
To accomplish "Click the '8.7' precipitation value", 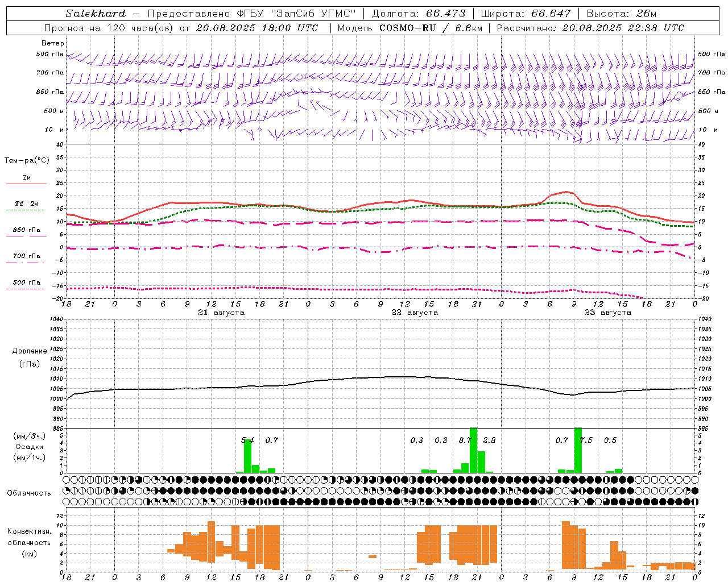I will (465, 440).
